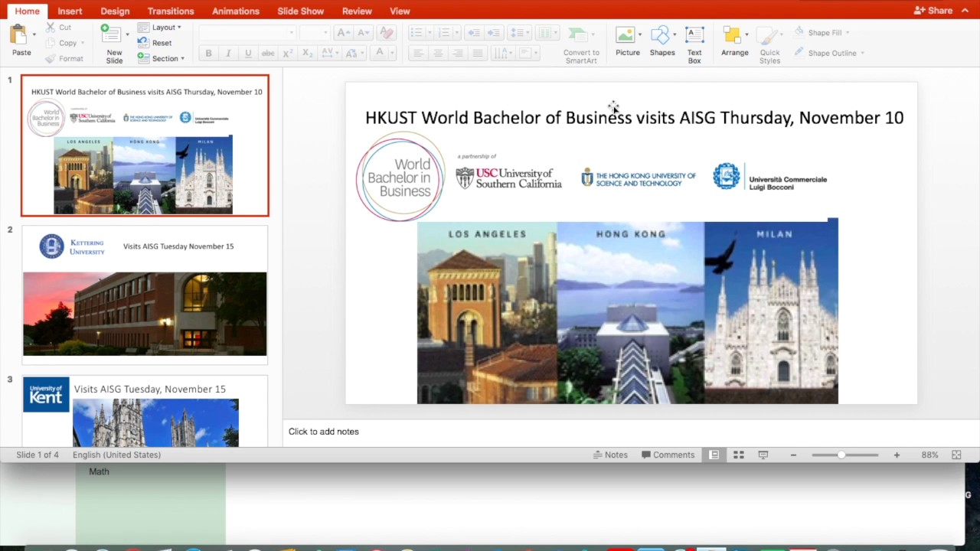Clear all text formatting
This screenshot has height=551, width=980.
387,33
